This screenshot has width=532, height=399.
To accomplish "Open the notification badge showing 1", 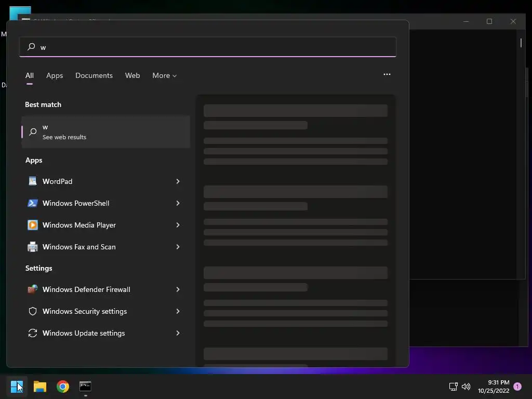I will click(517, 387).
